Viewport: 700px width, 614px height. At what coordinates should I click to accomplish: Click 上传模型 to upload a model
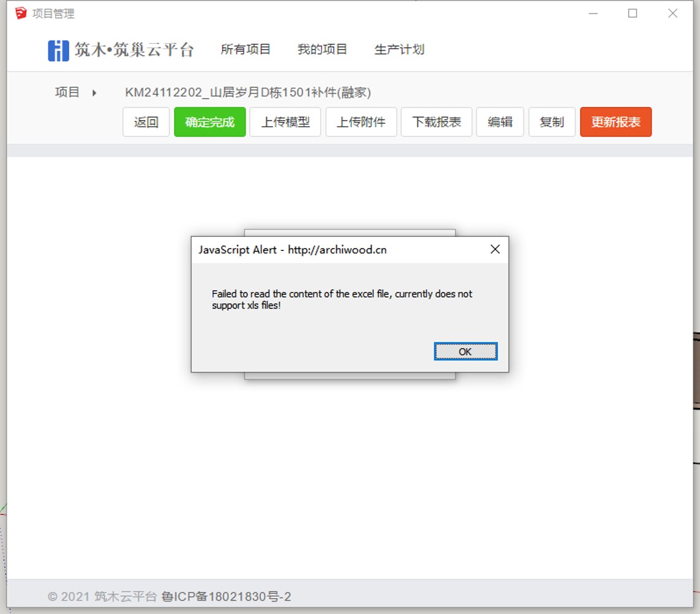coord(285,122)
